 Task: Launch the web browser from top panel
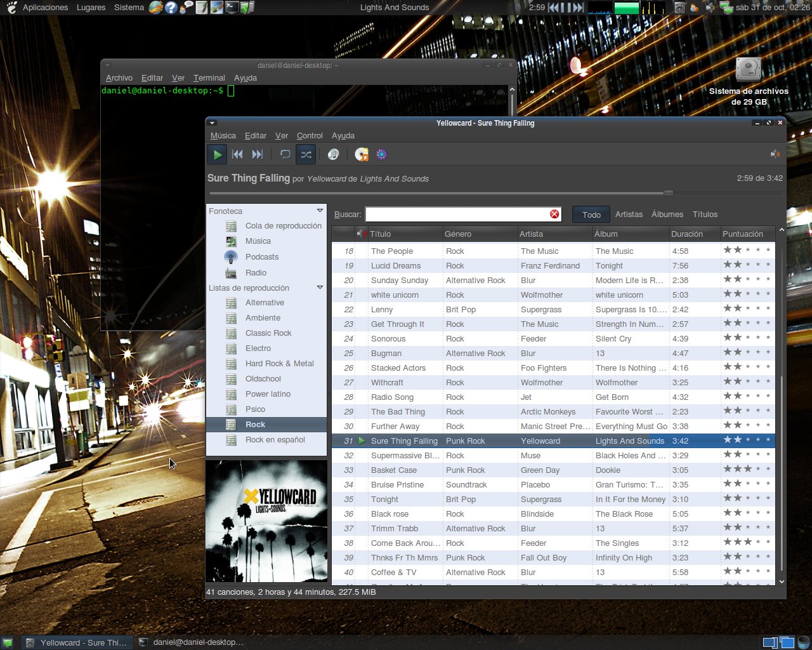click(155, 8)
